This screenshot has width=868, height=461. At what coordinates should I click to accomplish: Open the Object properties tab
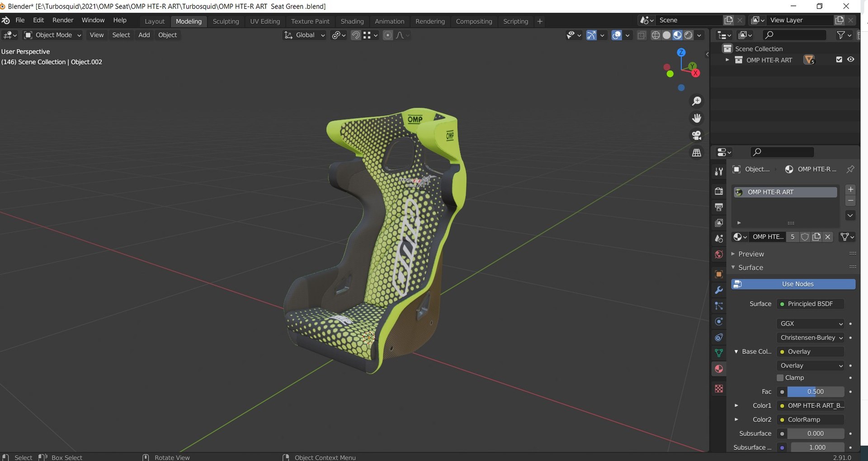click(x=719, y=274)
